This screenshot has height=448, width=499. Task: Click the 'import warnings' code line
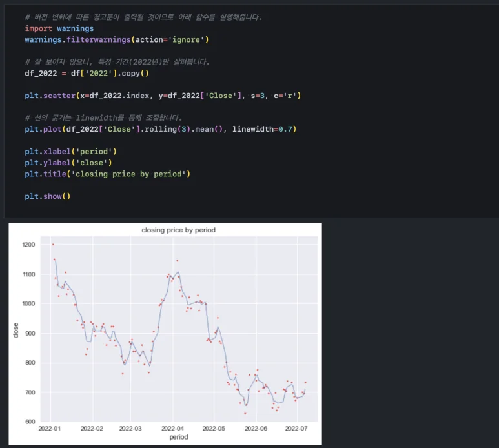point(59,28)
